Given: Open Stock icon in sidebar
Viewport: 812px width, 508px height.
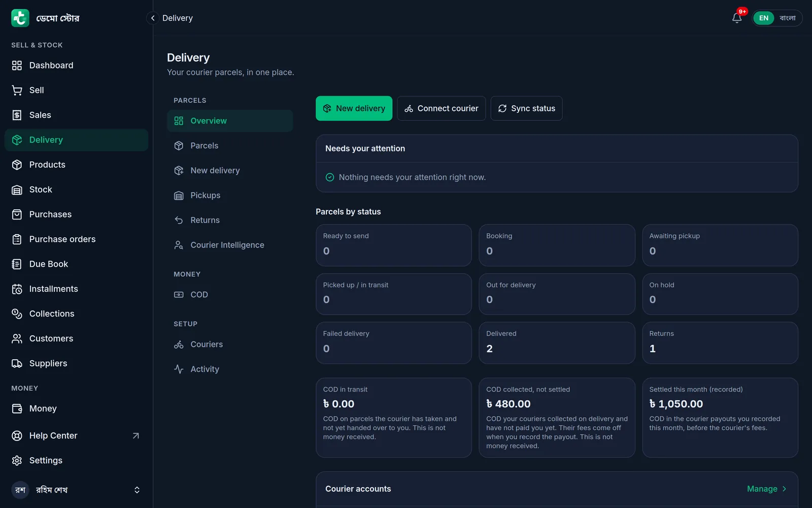Looking at the screenshot, I should point(17,189).
